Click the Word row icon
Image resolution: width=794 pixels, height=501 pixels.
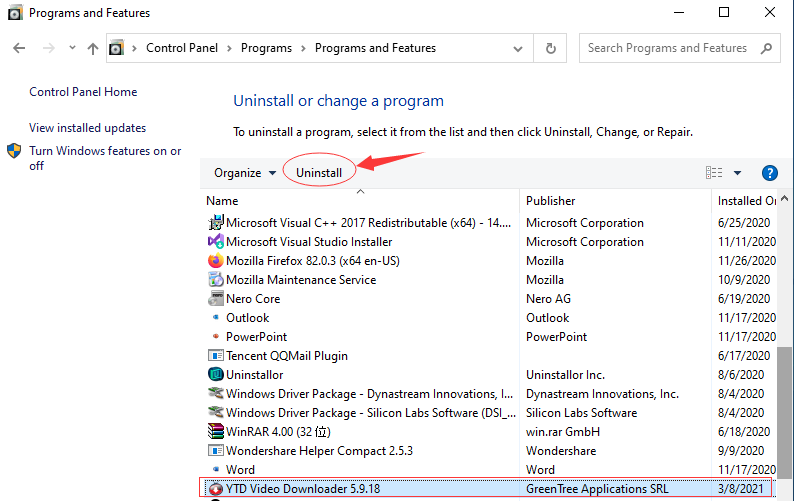216,469
